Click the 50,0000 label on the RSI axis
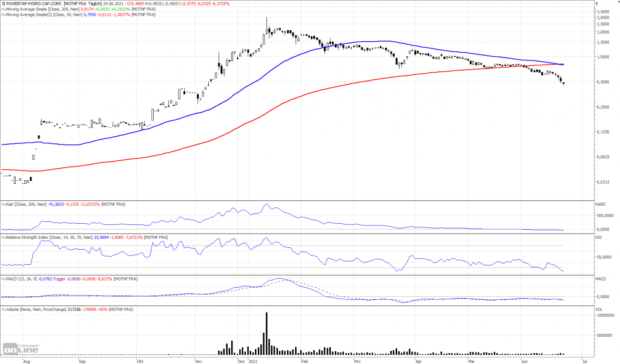Image resolution: width=620 pixels, height=364 pixels. 604,257
